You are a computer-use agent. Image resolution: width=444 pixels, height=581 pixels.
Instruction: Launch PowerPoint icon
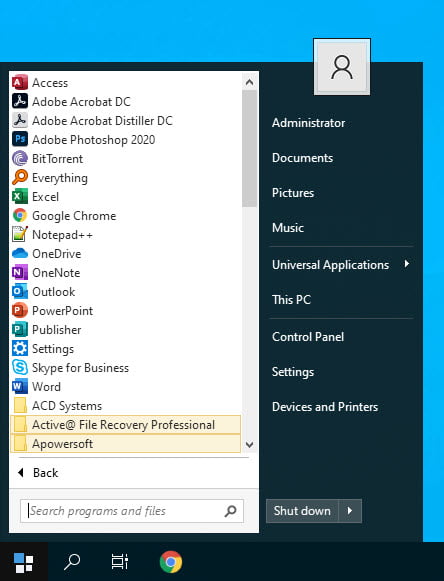pyautogui.click(x=20, y=311)
